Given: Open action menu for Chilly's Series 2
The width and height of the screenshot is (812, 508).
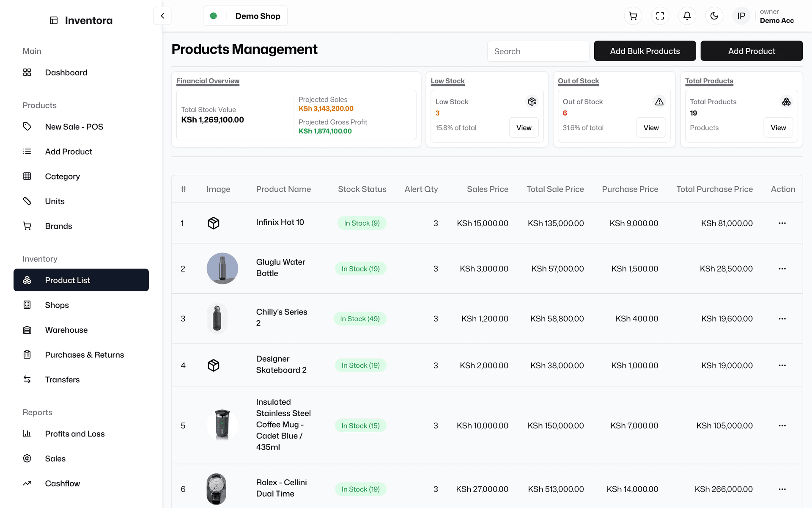Looking at the screenshot, I should [782, 319].
